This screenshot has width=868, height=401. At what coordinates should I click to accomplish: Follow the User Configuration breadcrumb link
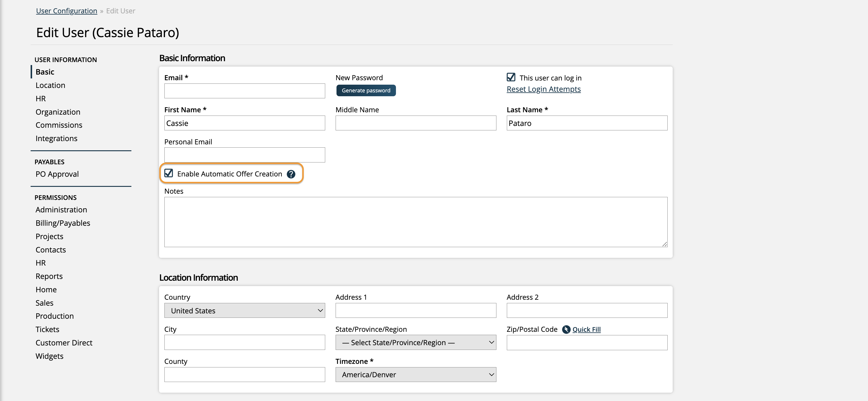66,11
